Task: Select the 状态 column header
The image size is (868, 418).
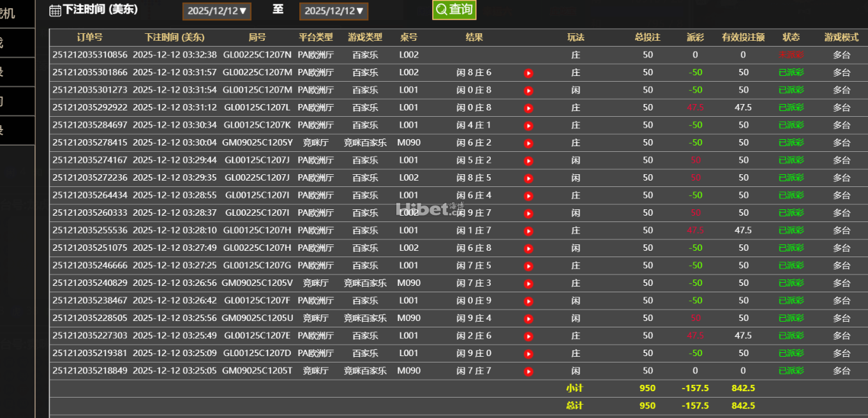Action: [x=791, y=38]
